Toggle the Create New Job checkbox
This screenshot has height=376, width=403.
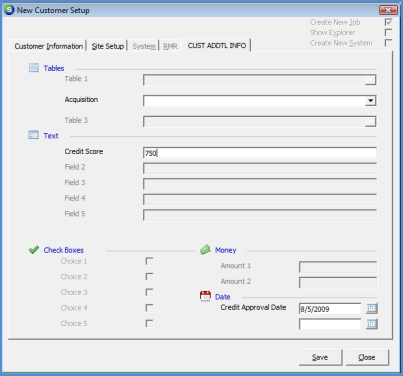pos(388,22)
